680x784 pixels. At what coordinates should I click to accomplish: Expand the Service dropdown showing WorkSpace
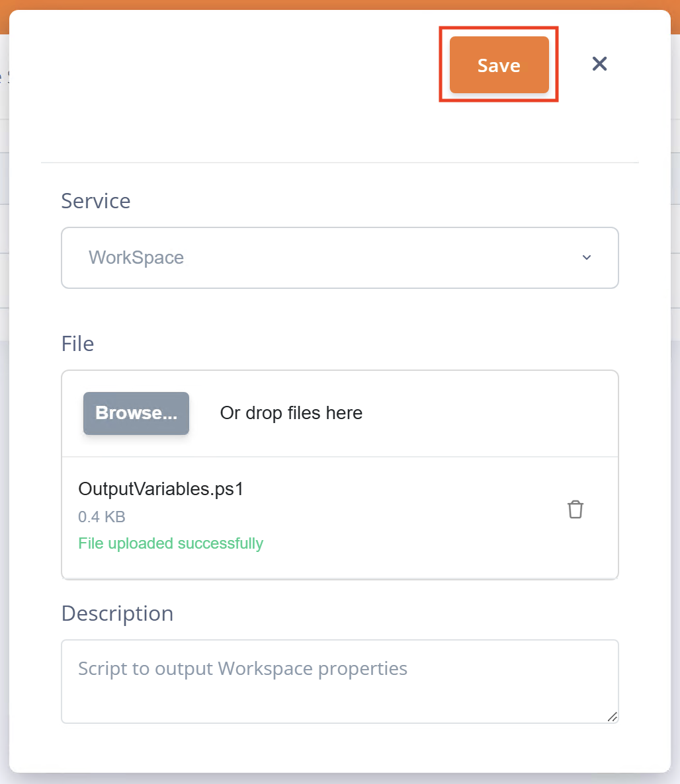pos(339,258)
